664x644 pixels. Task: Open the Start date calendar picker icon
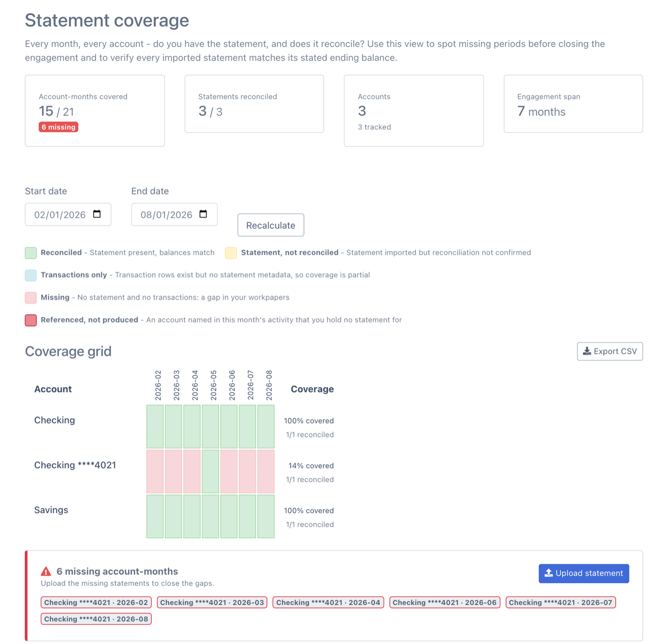click(x=97, y=214)
